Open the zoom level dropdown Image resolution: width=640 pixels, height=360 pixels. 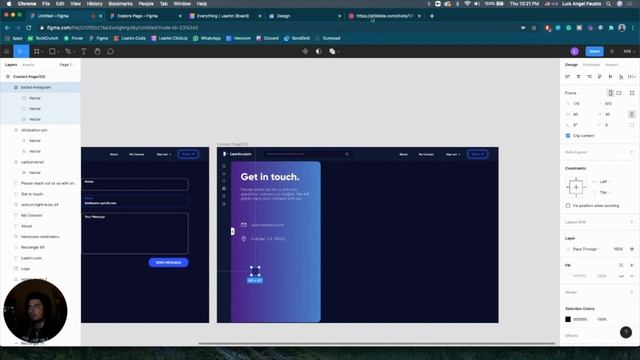coord(629,51)
